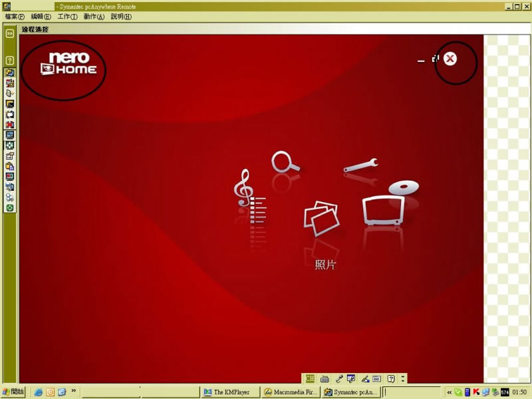Click the red and yellow windows sidebar icon

point(10,82)
